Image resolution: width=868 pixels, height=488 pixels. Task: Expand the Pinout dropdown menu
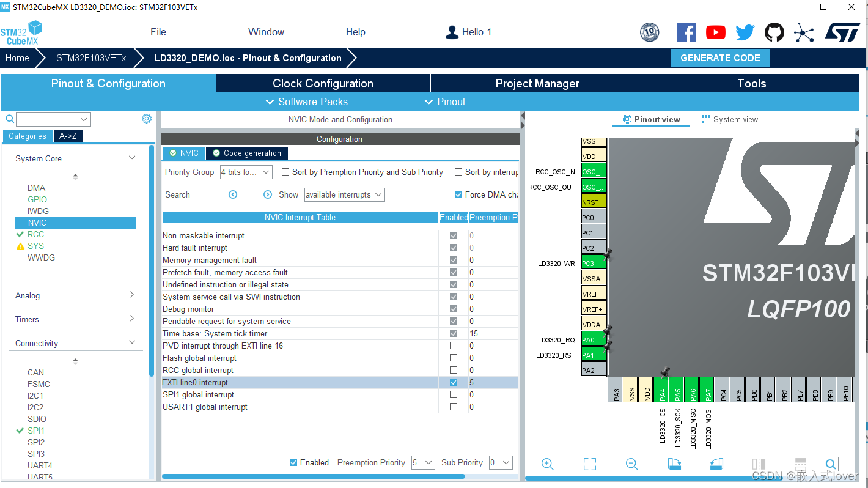coord(445,102)
